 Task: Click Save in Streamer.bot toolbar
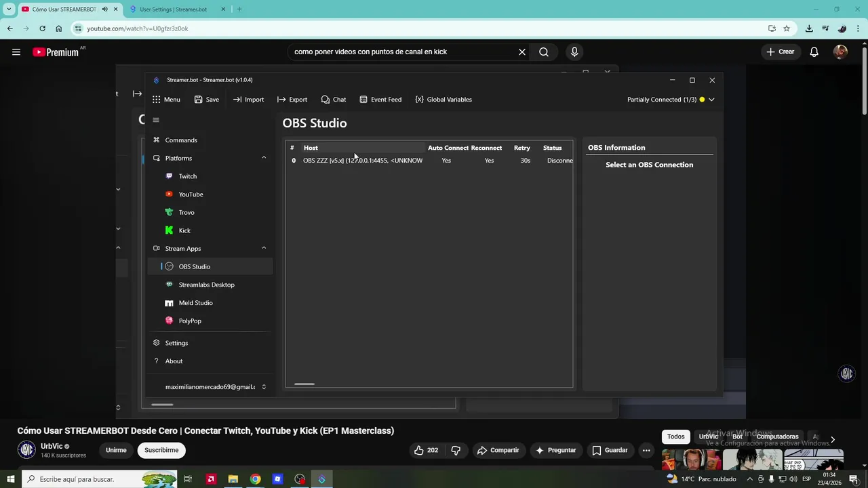[206, 100]
